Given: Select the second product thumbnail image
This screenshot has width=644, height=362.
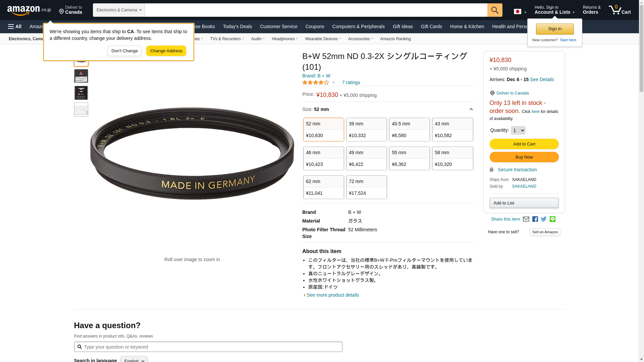Looking at the screenshot, I should (81, 76).
